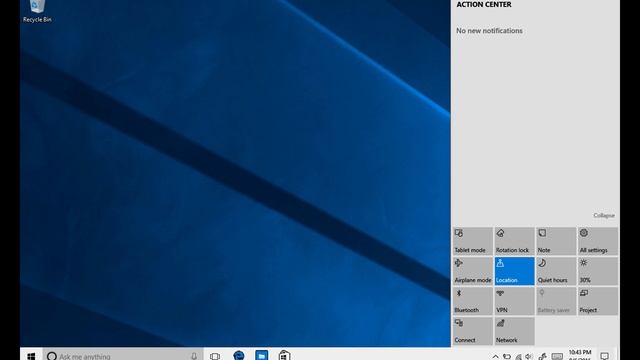This screenshot has height=360, width=640.
Task: Click the Cortana circle icon in search box
Action: tap(52, 356)
